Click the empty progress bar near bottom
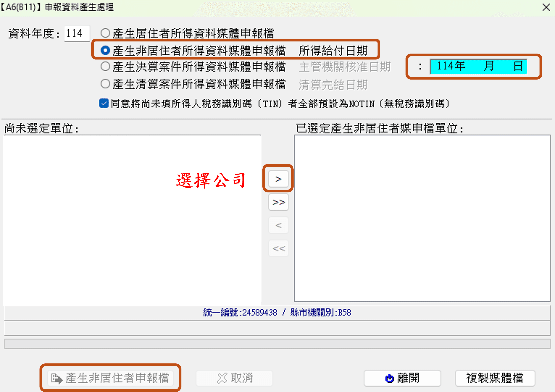Screen dimensions: 555x392 coord(277,344)
